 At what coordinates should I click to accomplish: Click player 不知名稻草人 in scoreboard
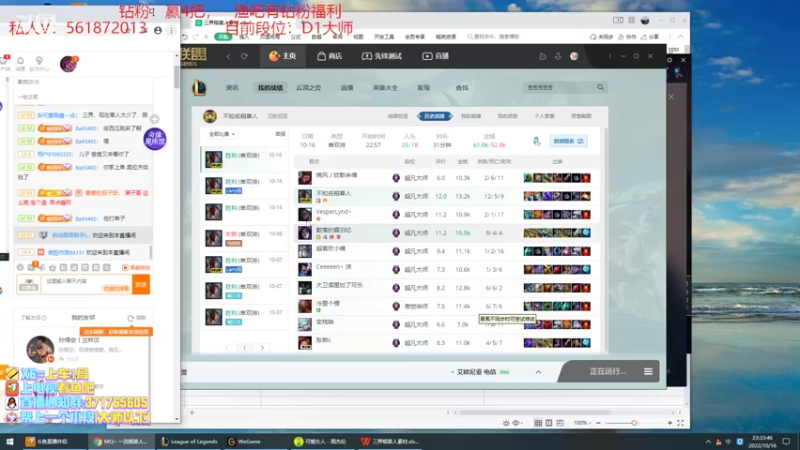(x=334, y=193)
